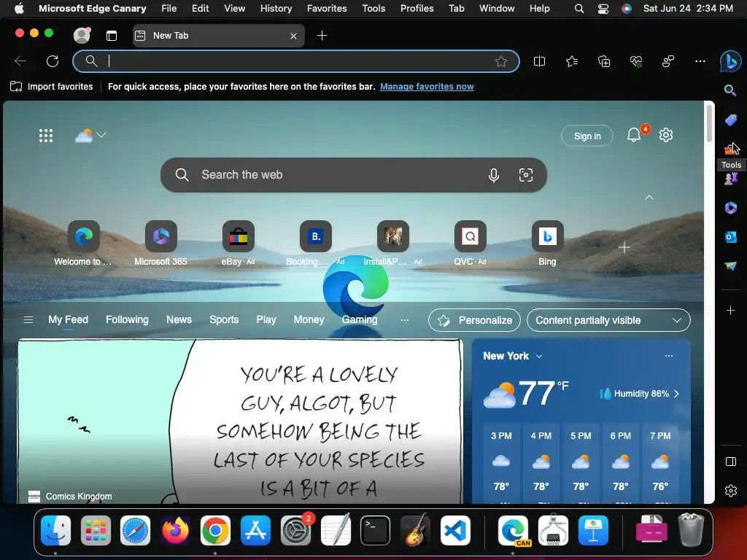The image size is (747, 560).
Task: Open the Comics Kingdom comic card
Action: (x=240, y=421)
